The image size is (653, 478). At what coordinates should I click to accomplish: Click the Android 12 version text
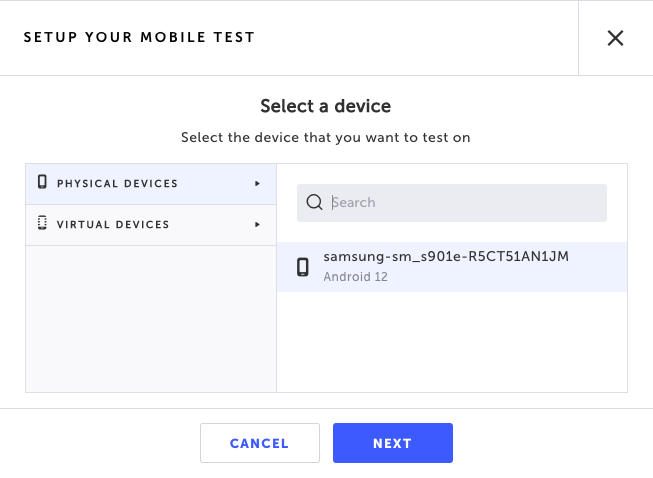[x=355, y=277]
